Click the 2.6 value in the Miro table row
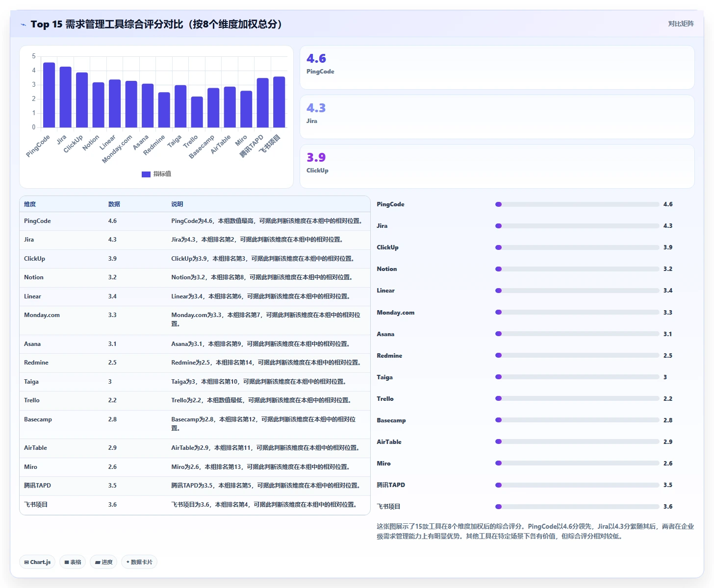The width and height of the screenshot is (714, 588). pyautogui.click(x=112, y=467)
